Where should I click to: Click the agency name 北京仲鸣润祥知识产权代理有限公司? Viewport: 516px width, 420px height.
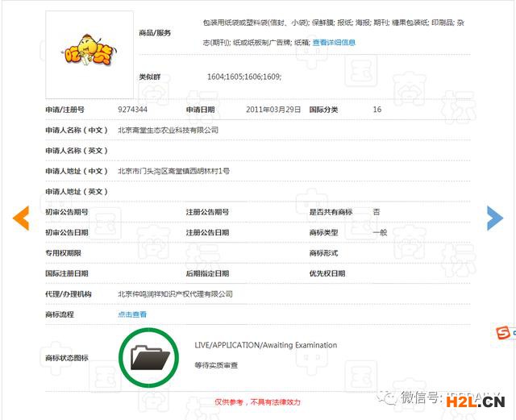click(x=175, y=294)
